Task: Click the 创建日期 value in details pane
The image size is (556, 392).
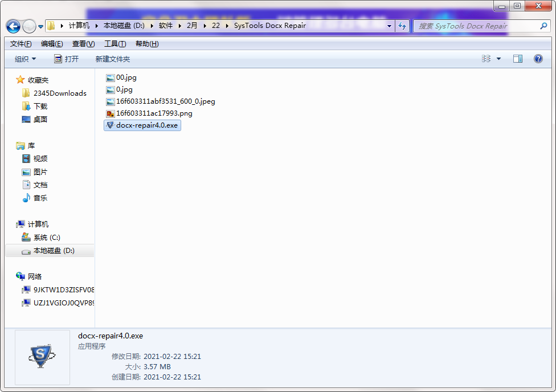Action: pyautogui.click(x=172, y=377)
